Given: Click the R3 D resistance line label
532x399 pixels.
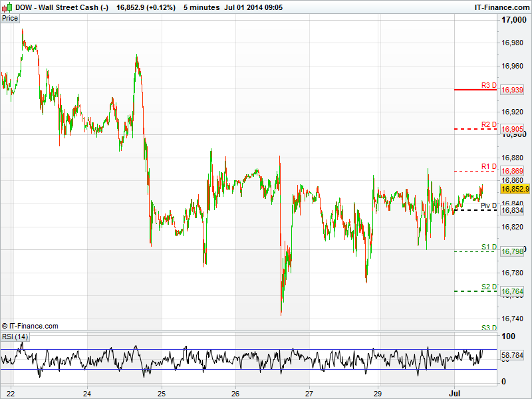Looking at the screenshot, I should coord(489,85).
